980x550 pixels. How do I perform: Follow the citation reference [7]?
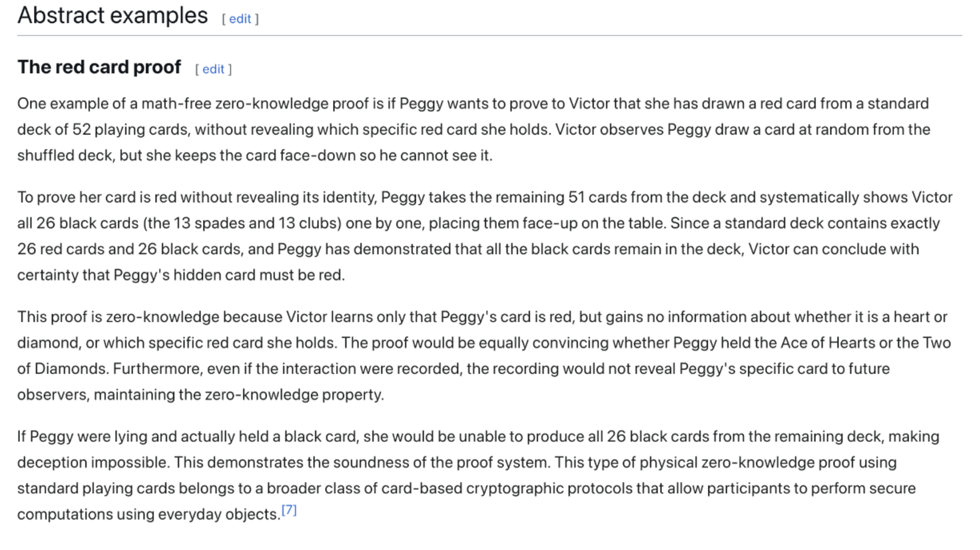coord(289,510)
